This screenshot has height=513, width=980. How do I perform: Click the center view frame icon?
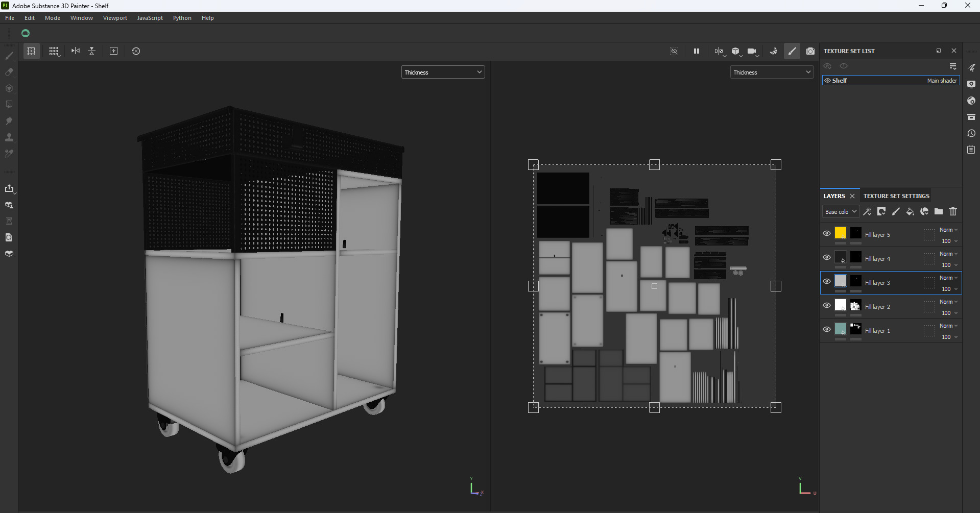tap(114, 51)
